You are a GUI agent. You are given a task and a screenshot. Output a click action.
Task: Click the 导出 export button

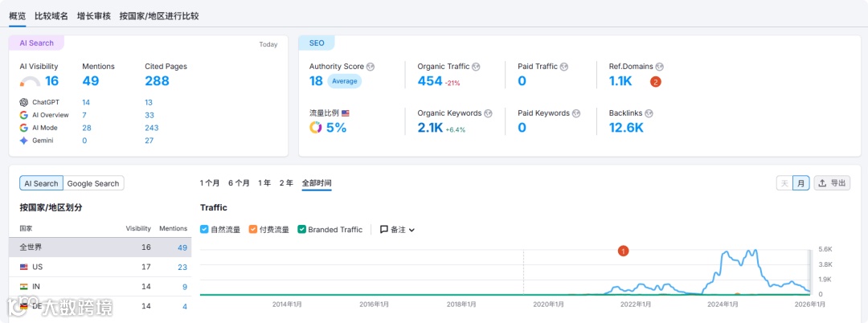point(832,183)
